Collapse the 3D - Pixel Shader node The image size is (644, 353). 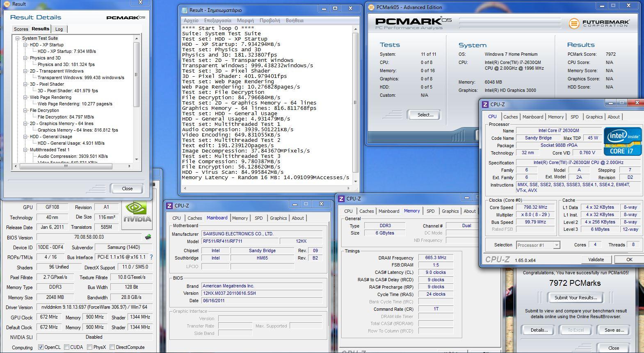(25, 84)
